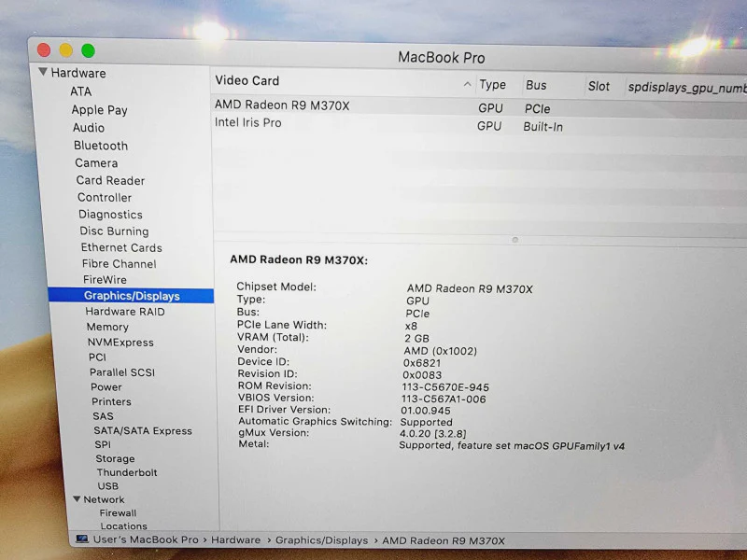
Task: Open Hardware RAID entry
Action: click(x=125, y=312)
